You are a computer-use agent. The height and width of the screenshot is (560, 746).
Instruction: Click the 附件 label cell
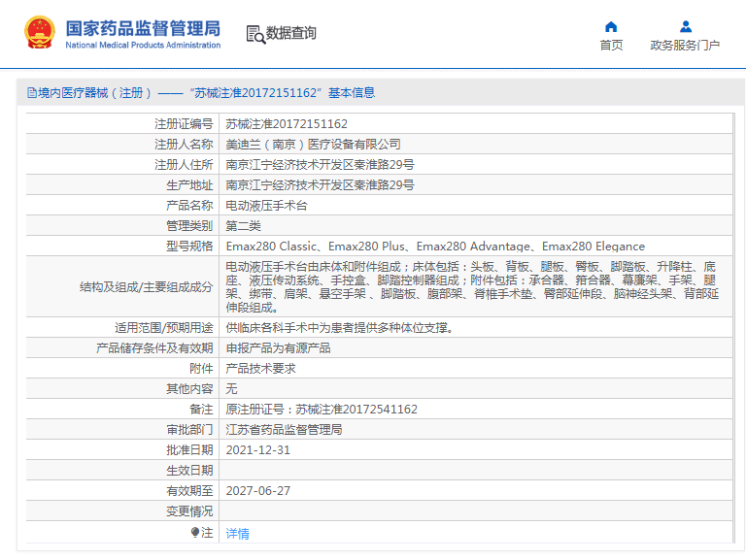122,369
